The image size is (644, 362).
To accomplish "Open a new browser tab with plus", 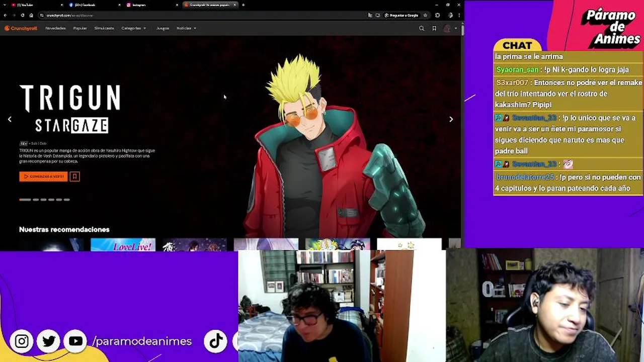I will [243, 5].
